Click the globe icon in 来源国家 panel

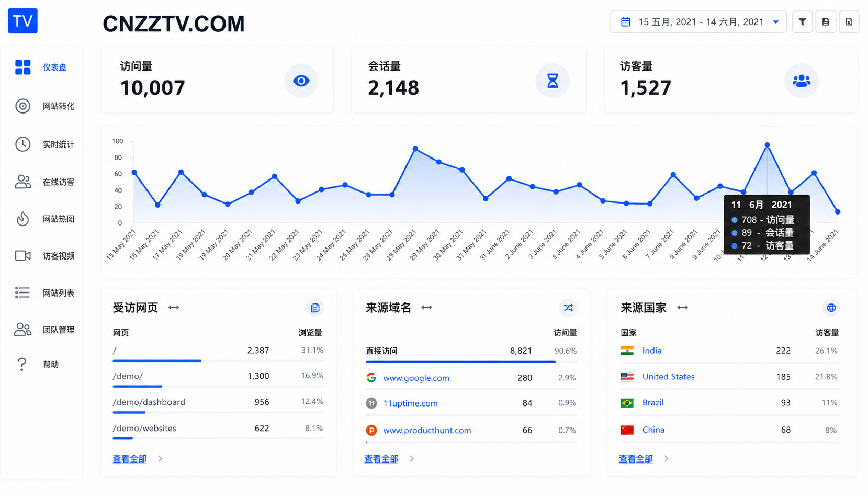[831, 308]
